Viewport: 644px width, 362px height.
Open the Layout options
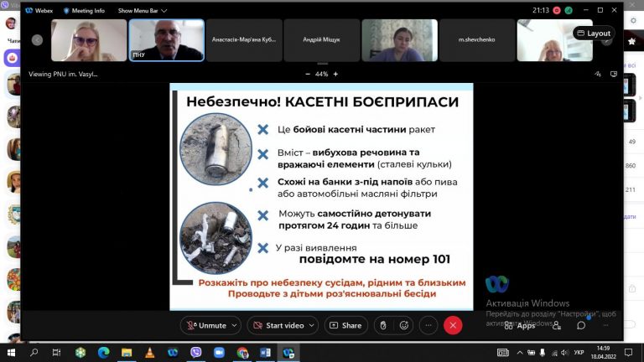point(594,34)
